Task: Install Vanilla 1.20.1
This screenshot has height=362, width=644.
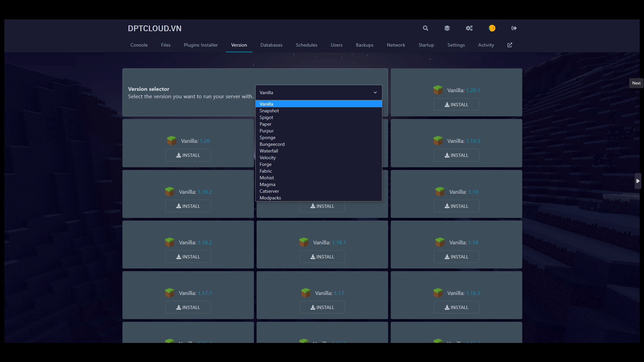Action: coord(456,105)
